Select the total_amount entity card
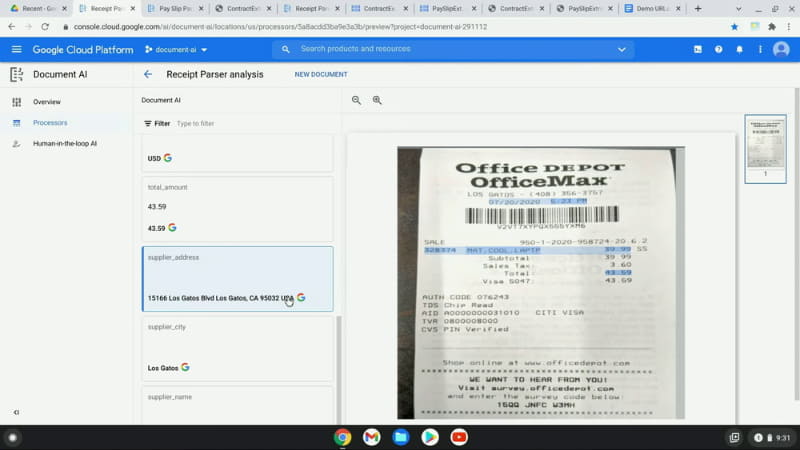 (237, 209)
